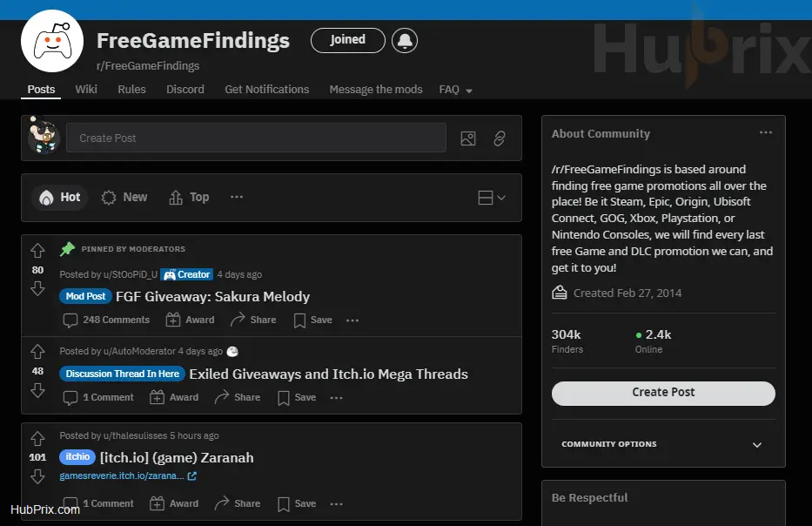
Task: Open more options for Sakura Melody post
Action: (x=352, y=320)
